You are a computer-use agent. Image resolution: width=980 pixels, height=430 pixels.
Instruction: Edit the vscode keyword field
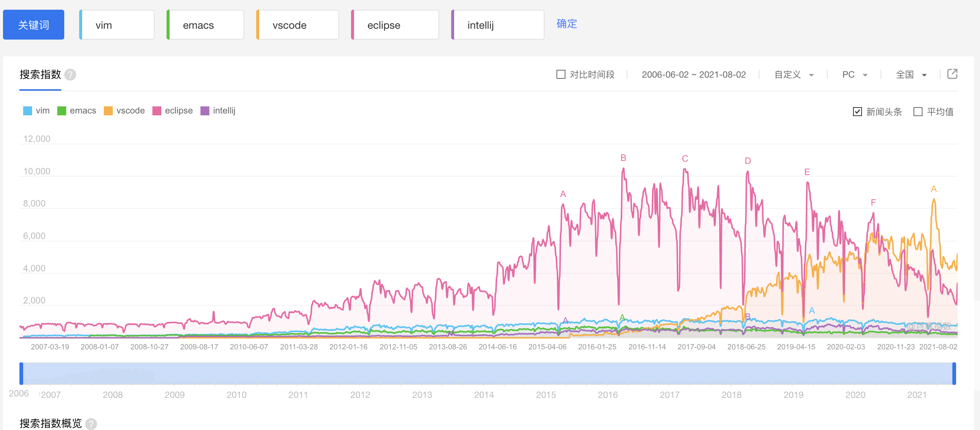pyautogui.click(x=298, y=25)
